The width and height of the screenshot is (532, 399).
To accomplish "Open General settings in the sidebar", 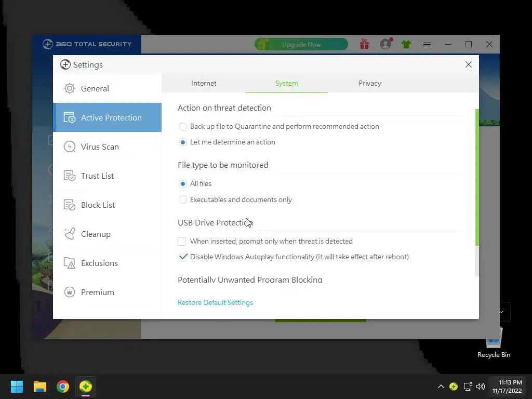I will [x=107, y=88].
